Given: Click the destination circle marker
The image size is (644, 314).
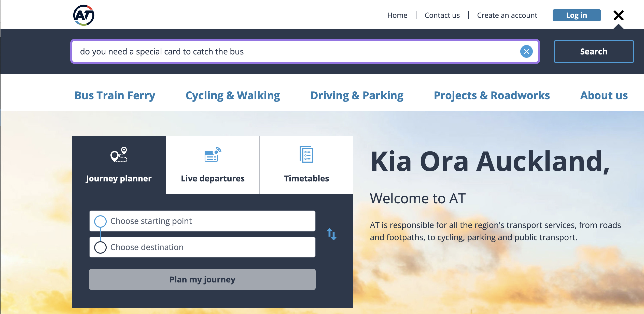Looking at the screenshot, I should (x=100, y=247).
